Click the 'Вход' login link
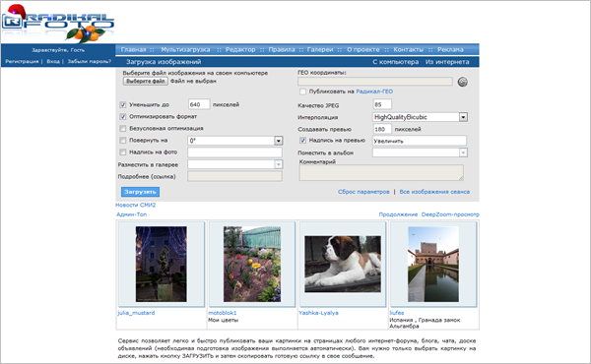This screenshot has width=591, height=364. click(53, 61)
